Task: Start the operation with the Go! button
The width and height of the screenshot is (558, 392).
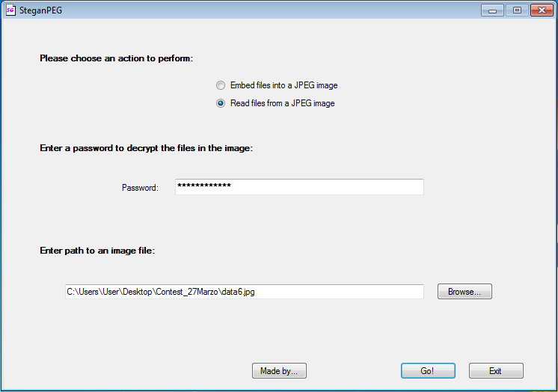Action: 428,371
